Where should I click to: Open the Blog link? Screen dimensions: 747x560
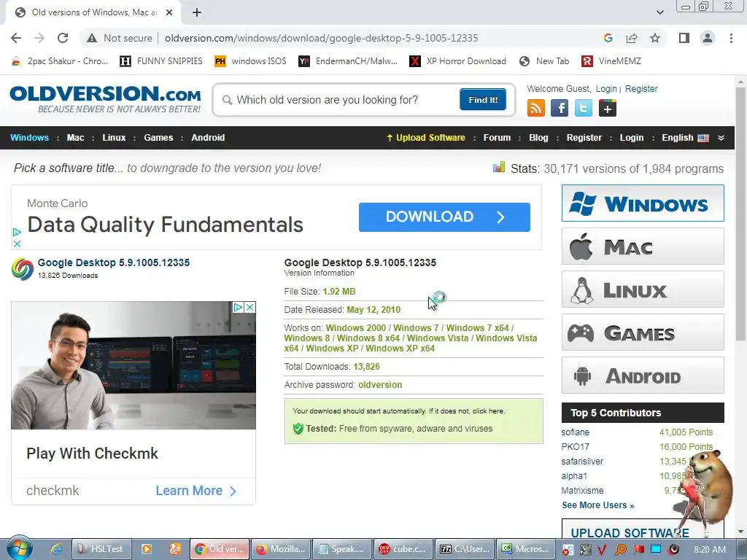(538, 138)
